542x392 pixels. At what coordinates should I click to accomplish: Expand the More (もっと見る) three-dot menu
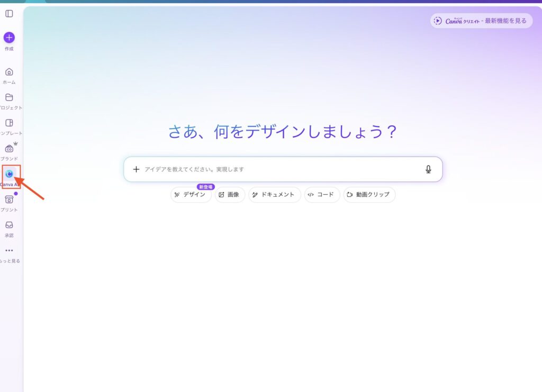click(9, 251)
